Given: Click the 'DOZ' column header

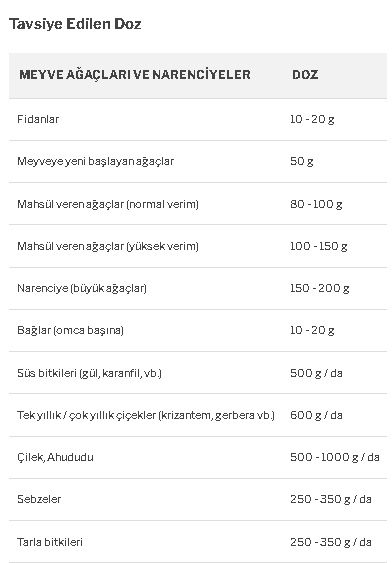Looking at the screenshot, I should 305,75.
